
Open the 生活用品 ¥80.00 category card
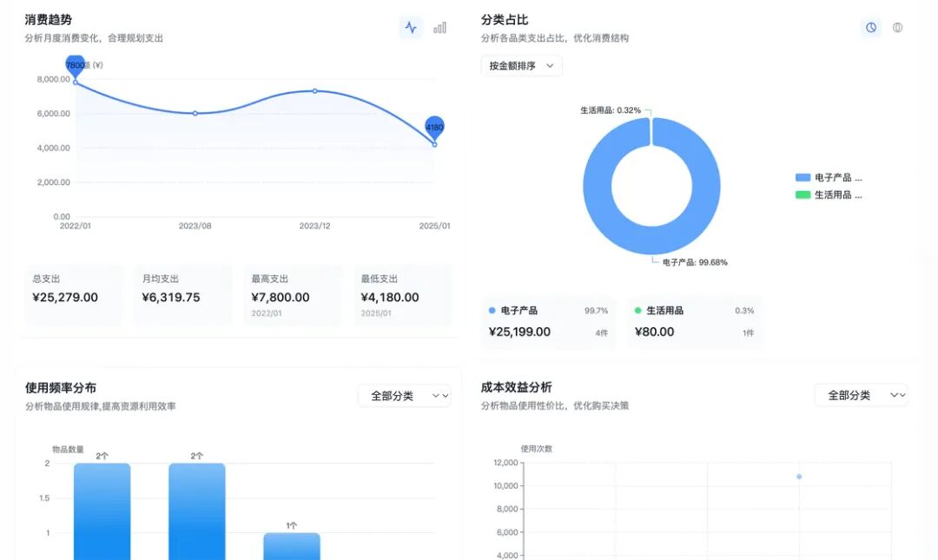point(695,322)
